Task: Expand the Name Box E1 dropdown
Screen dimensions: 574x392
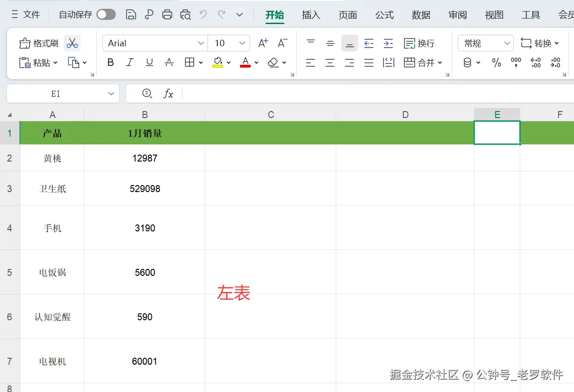Action: coord(111,93)
